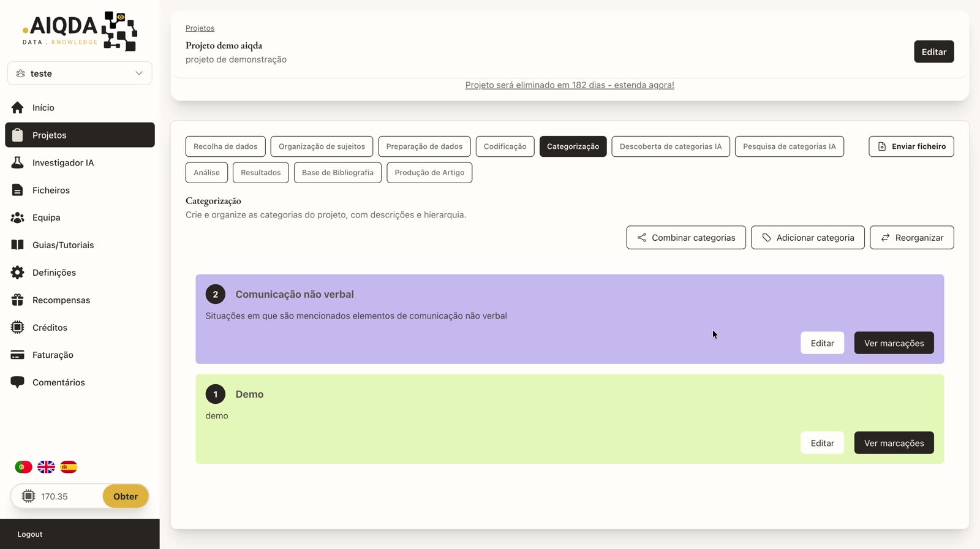The width and height of the screenshot is (980, 549).
Task: Open the Resultados tab
Action: pyautogui.click(x=261, y=173)
